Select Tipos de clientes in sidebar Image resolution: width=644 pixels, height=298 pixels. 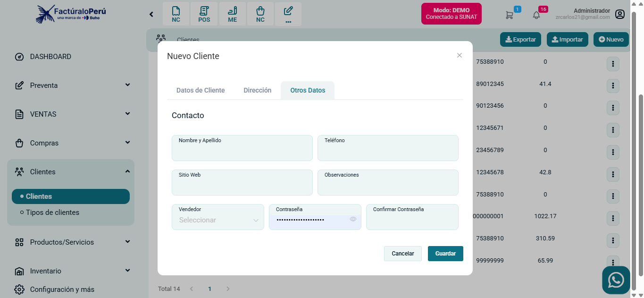pyautogui.click(x=52, y=213)
